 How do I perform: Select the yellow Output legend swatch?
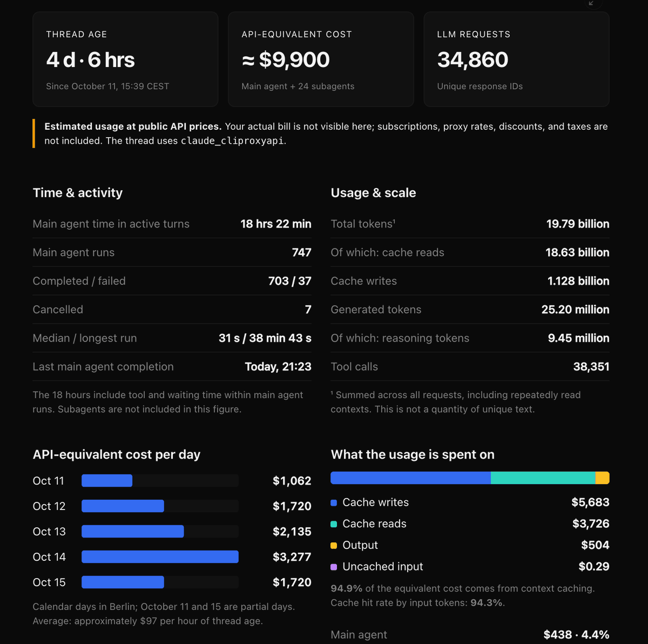point(334,546)
